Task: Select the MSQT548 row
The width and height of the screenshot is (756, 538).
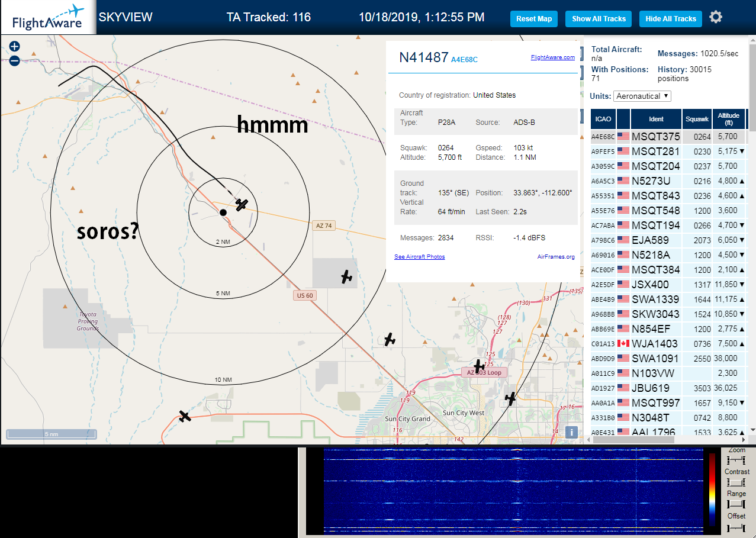Action: coord(668,211)
